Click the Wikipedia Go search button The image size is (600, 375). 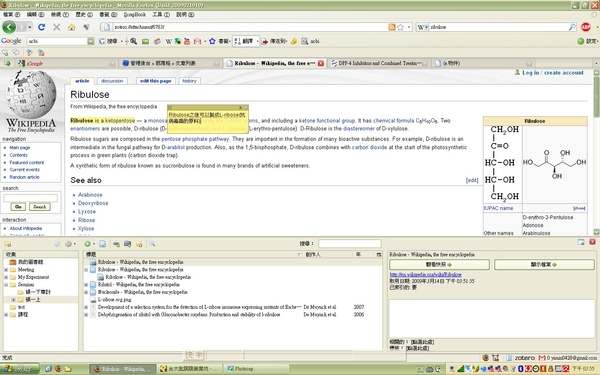(18, 207)
